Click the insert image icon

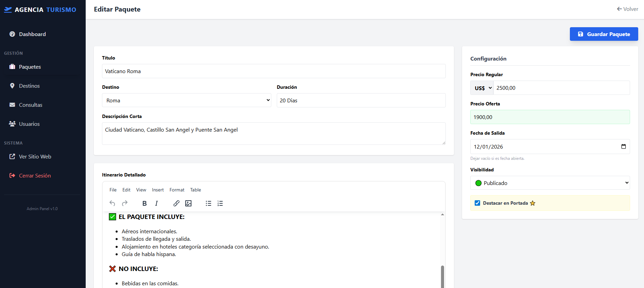188,203
